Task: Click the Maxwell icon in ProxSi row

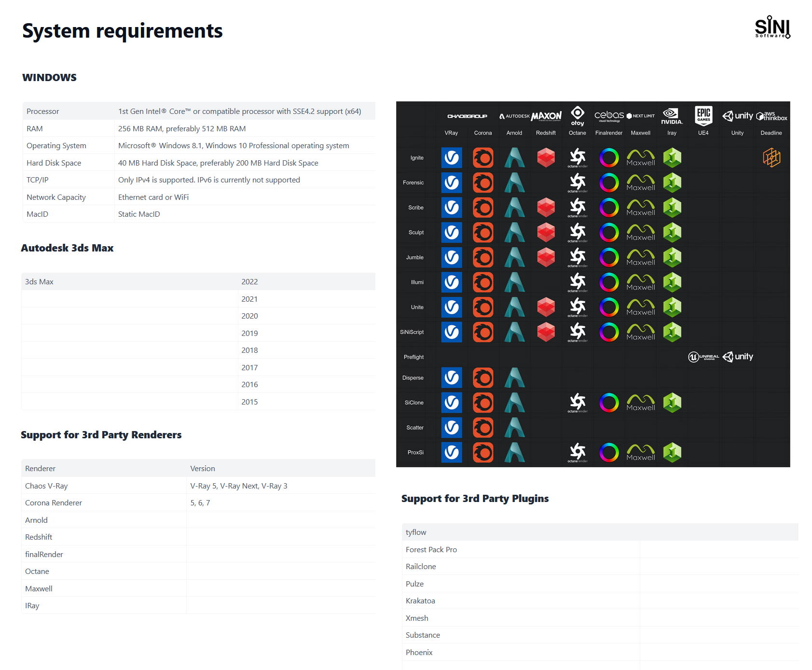Action: click(641, 452)
